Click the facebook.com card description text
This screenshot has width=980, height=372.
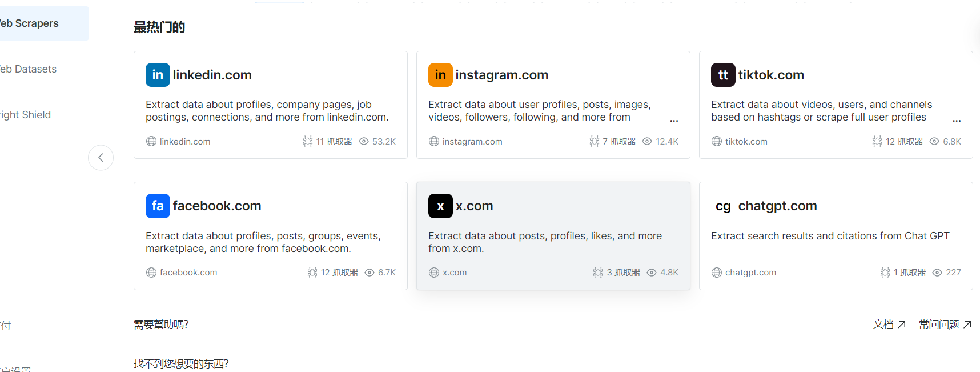click(263, 242)
